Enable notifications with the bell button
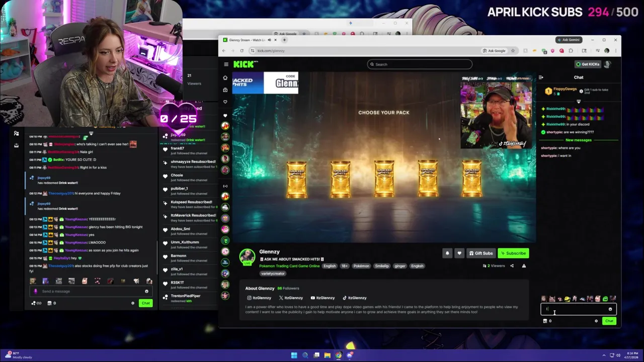Image resolution: width=644 pixels, height=362 pixels. [x=447, y=253]
